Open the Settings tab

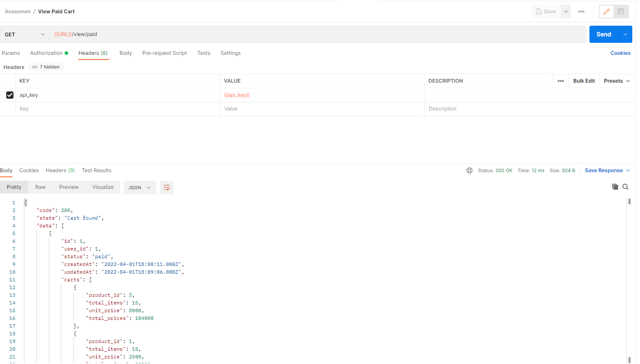point(230,53)
